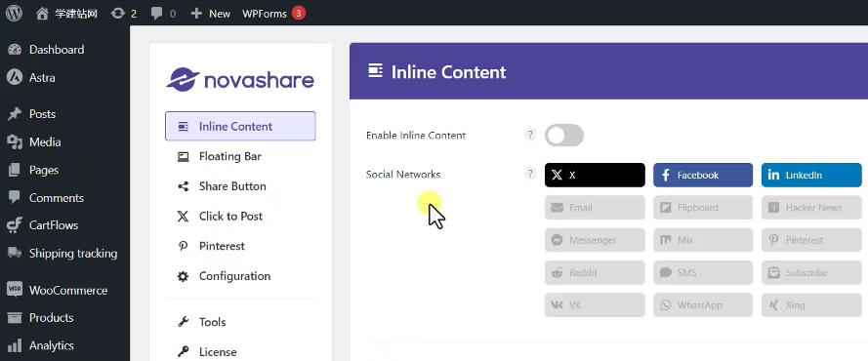Open the site home link 学建站网
Viewport: 868px width, 361px height.
click(66, 14)
